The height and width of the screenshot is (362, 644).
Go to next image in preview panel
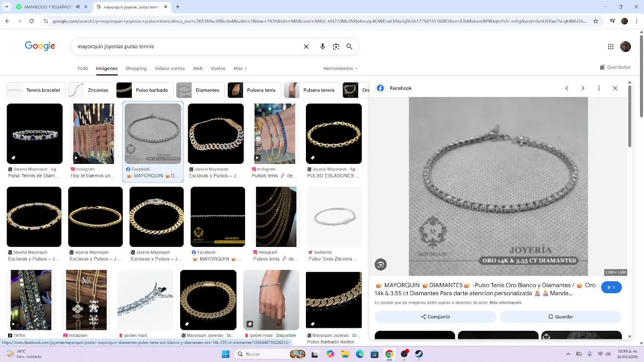(583, 88)
